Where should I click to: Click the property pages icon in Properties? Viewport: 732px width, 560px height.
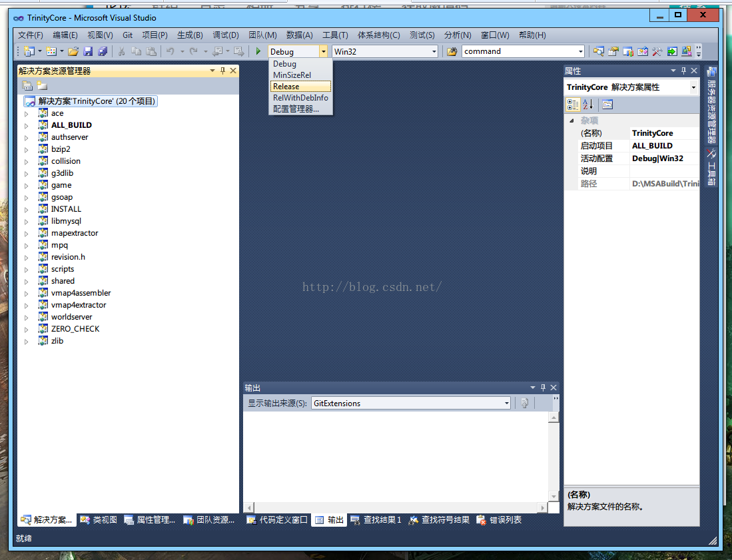607,105
